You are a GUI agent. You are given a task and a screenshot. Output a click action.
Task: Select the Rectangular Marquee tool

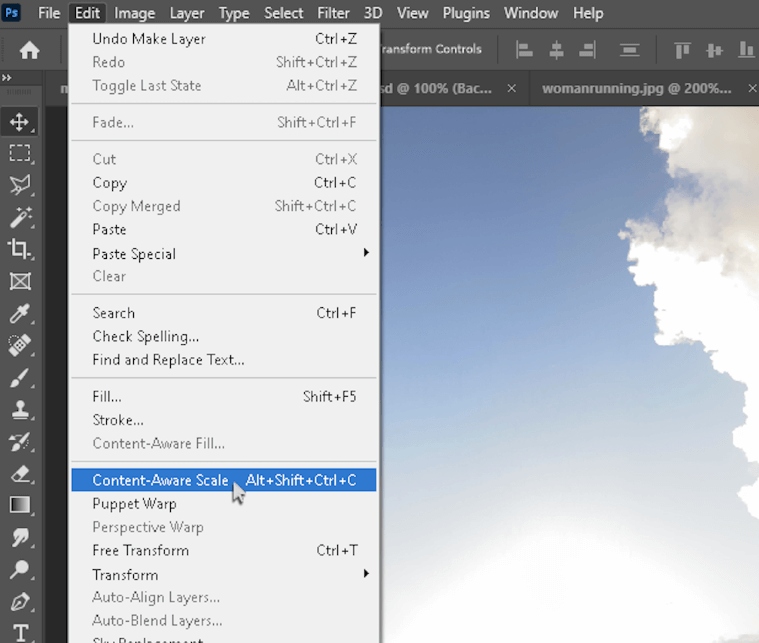click(19, 153)
